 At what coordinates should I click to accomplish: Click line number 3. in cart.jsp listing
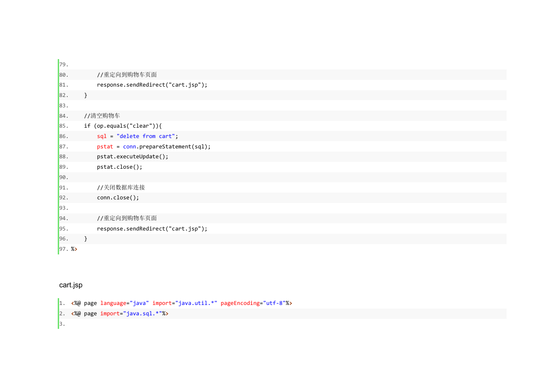point(62,324)
